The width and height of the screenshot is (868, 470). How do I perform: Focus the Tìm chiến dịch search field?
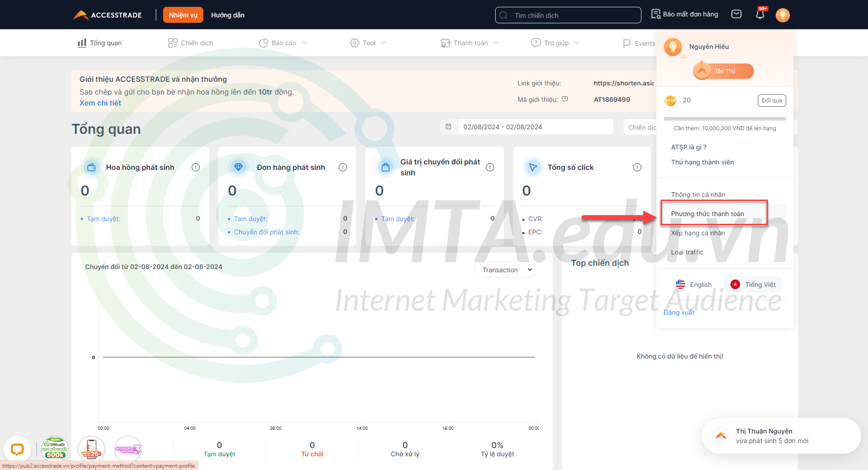[x=568, y=15]
